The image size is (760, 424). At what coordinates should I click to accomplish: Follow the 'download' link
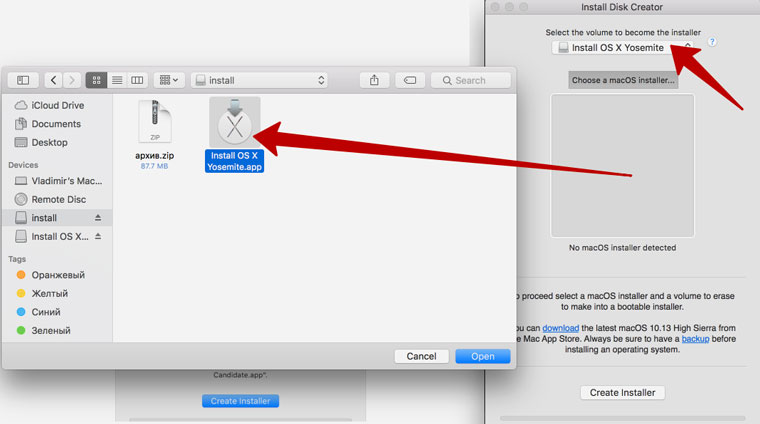point(560,328)
